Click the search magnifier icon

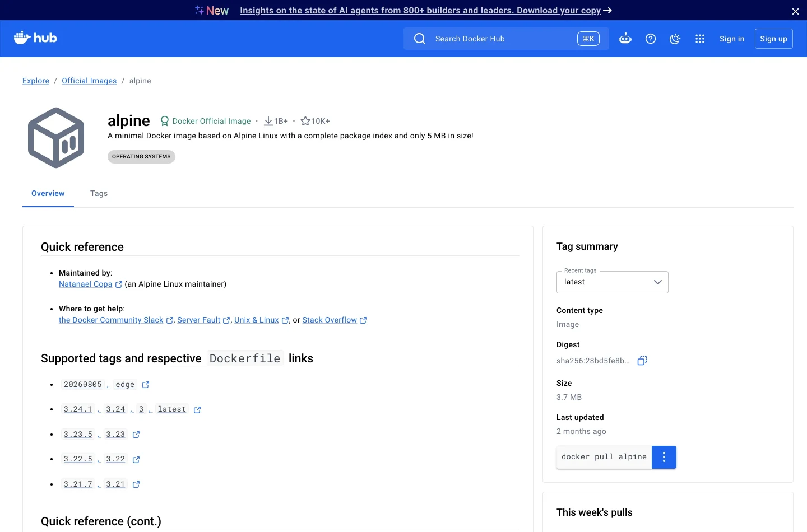(420, 39)
